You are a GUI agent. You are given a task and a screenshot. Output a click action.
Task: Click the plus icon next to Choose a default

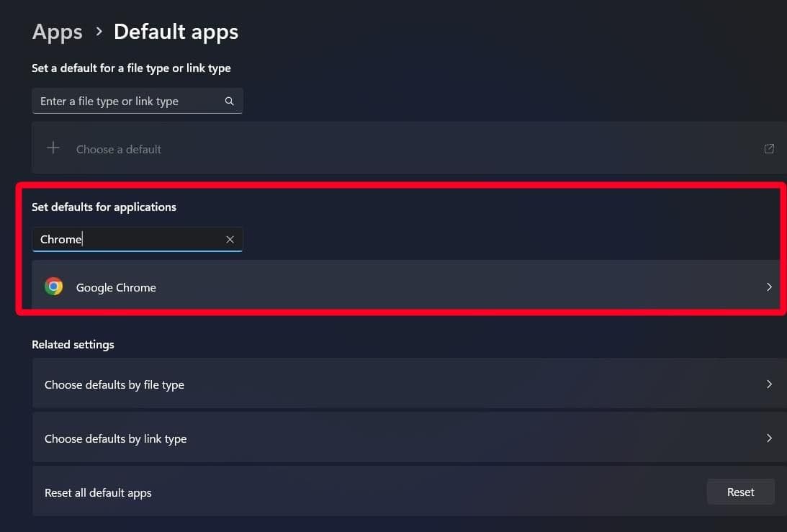click(x=53, y=148)
